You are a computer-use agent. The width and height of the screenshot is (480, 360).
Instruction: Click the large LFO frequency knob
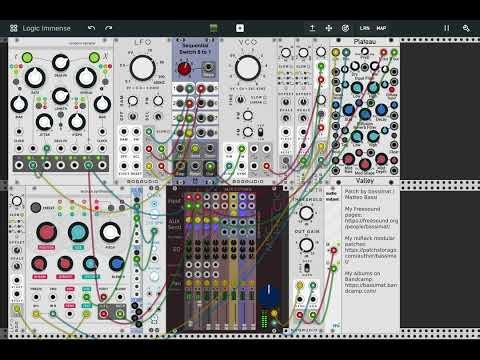point(142,68)
